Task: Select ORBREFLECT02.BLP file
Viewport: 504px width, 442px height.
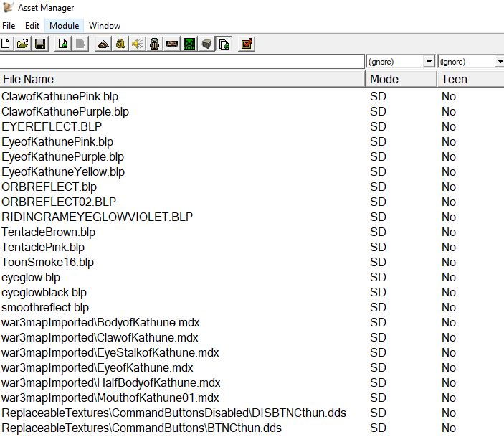Action: pos(59,202)
